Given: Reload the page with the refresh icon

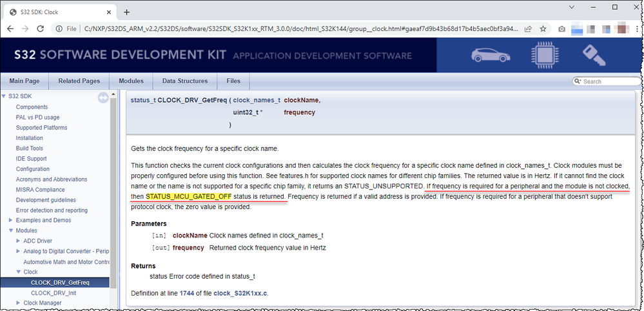Looking at the screenshot, I should point(40,29).
